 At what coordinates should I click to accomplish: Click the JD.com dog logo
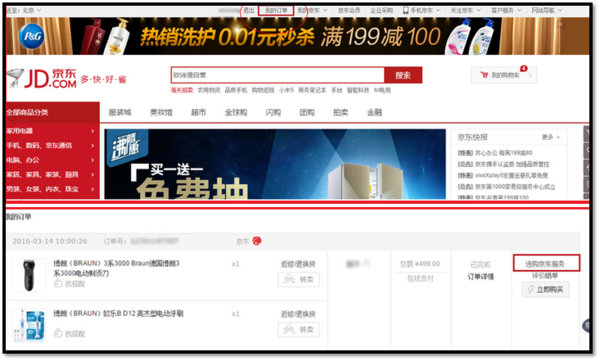click(x=41, y=78)
